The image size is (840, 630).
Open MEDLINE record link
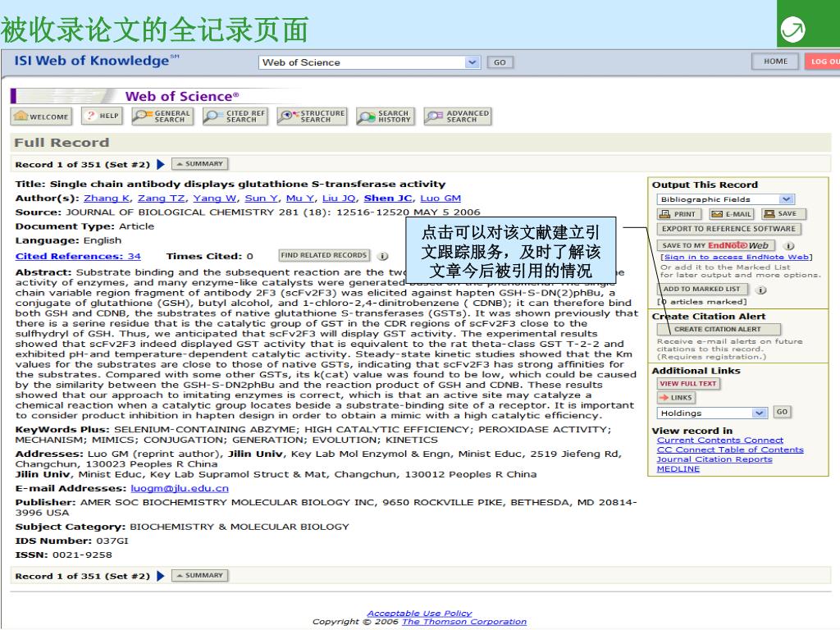click(x=678, y=469)
